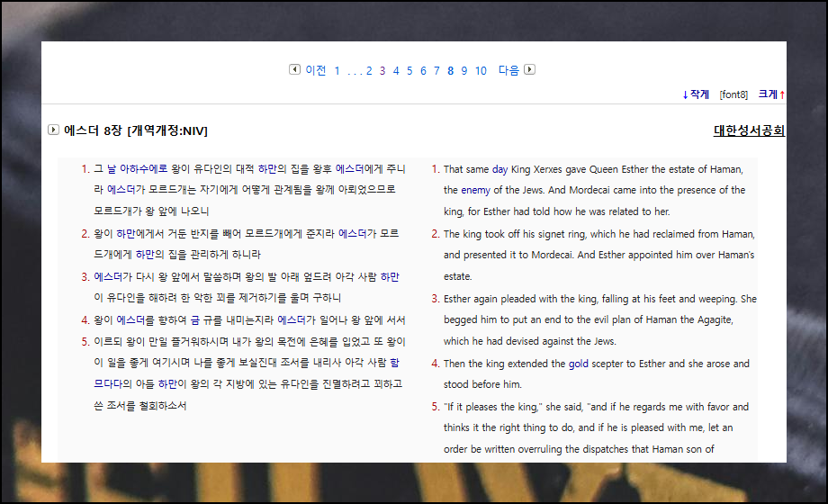Open chapter 3 in pagination
Viewport: 828px width, 504px height.
(x=382, y=71)
